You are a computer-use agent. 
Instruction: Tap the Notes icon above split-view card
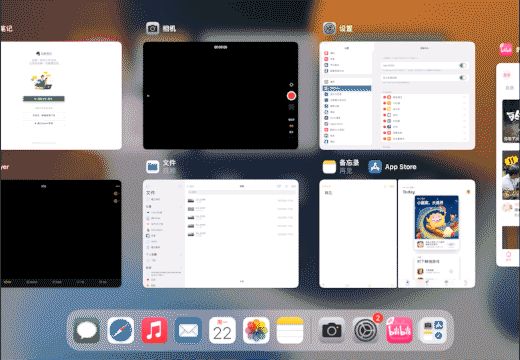pyautogui.click(x=329, y=167)
